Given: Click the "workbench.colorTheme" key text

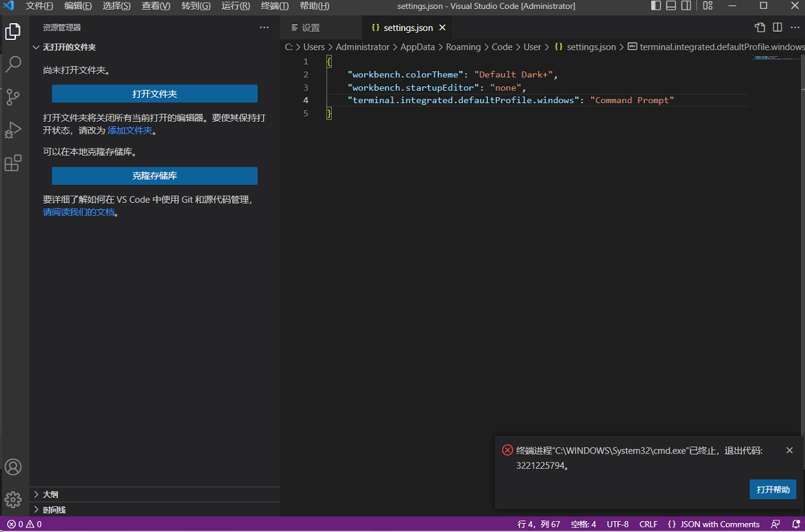Looking at the screenshot, I should [x=405, y=75].
